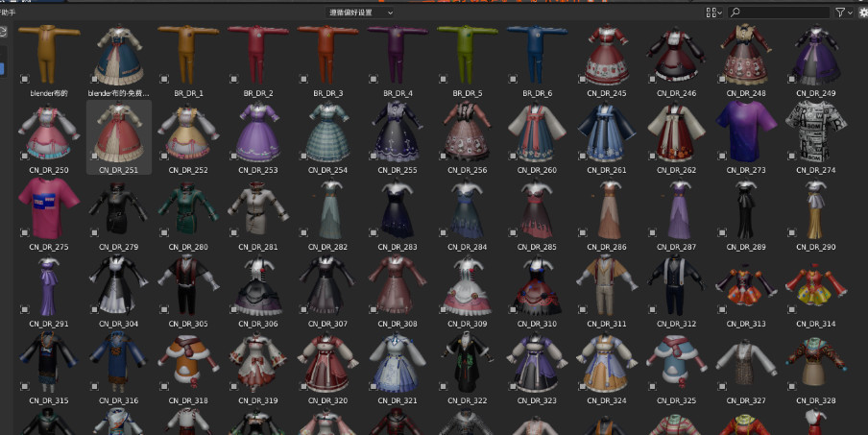Select the CN_DR_325 blue fur cape thumbnail
This screenshot has height=435, width=868.
[x=677, y=363]
